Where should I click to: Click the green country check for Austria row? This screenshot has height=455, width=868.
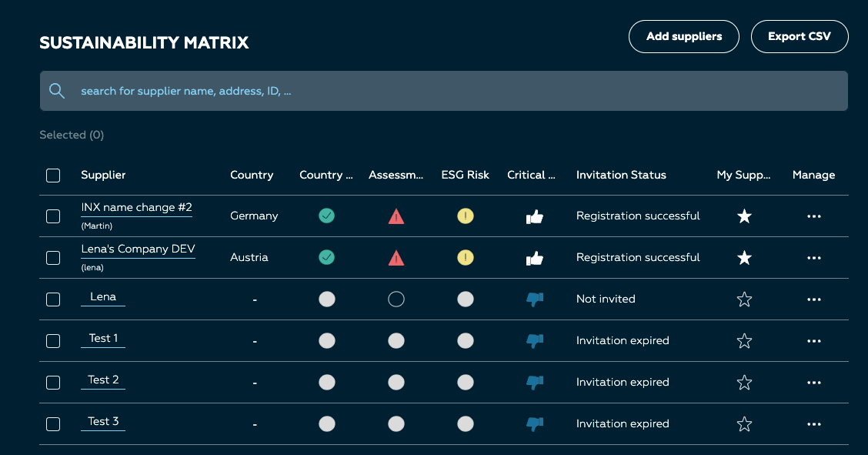(x=326, y=257)
